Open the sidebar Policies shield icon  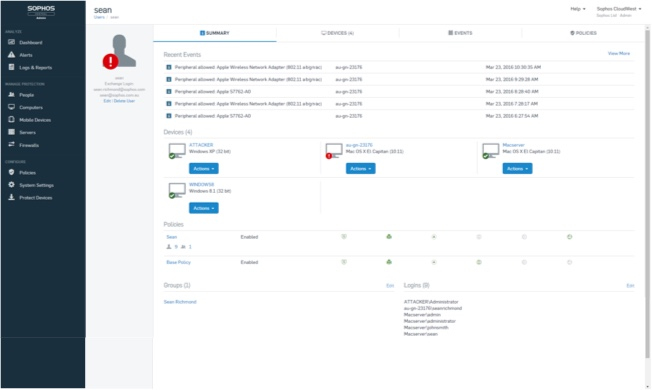[x=11, y=172]
